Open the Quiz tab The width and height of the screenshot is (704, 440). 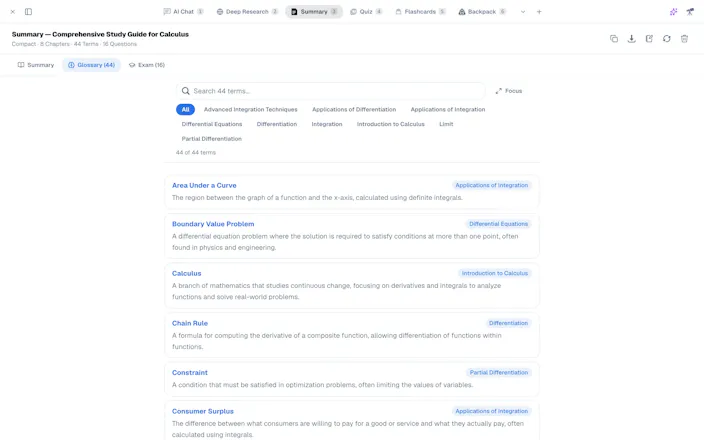point(366,12)
